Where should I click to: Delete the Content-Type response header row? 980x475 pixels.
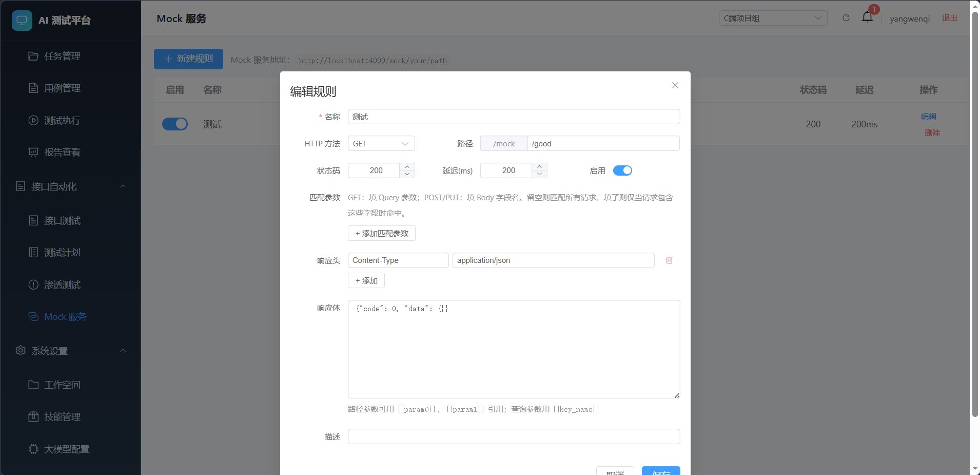669,260
